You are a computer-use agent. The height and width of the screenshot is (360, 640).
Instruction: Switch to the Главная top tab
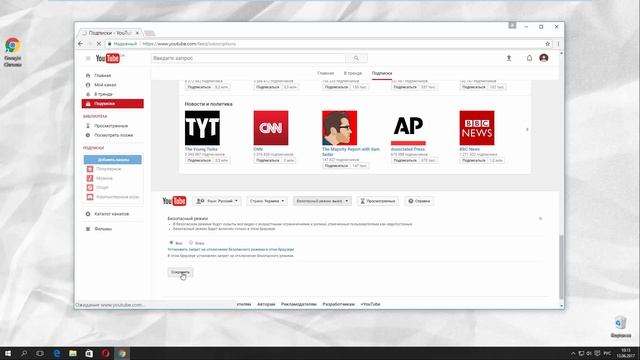click(325, 73)
